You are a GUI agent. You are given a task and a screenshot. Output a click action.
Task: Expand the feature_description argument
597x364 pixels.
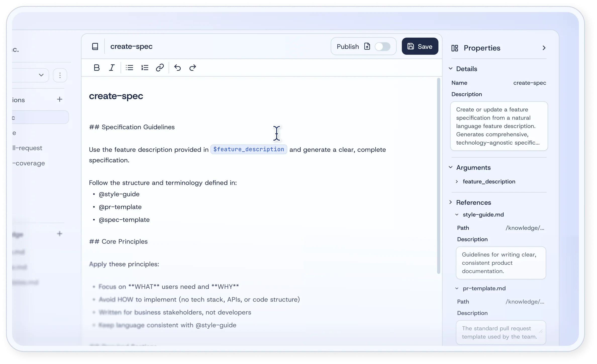click(457, 181)
